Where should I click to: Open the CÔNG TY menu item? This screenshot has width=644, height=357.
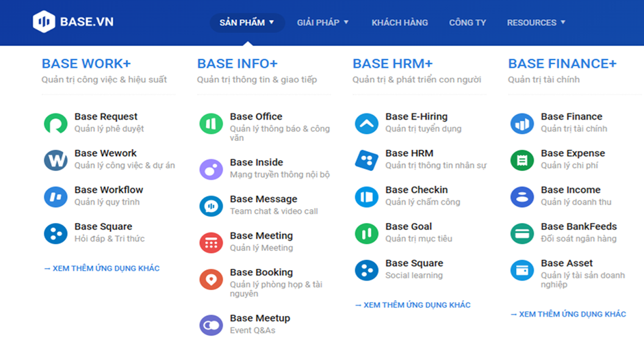467,23
